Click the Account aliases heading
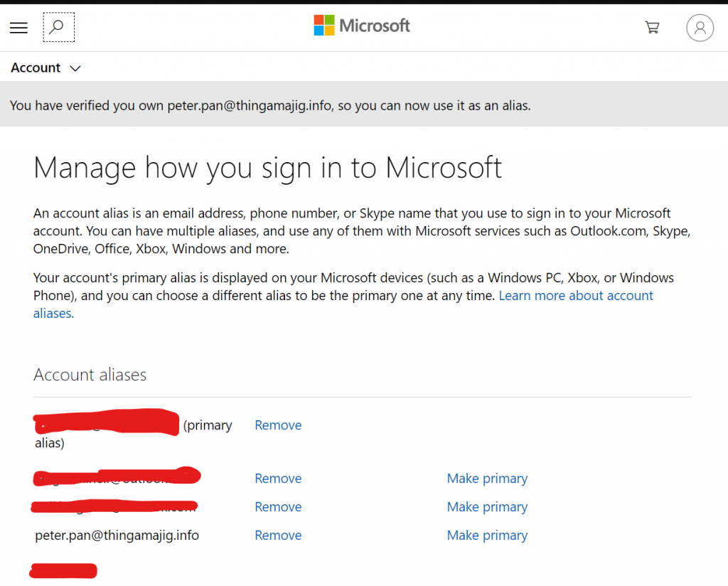 pyautogui.click(x=90, y=375)
